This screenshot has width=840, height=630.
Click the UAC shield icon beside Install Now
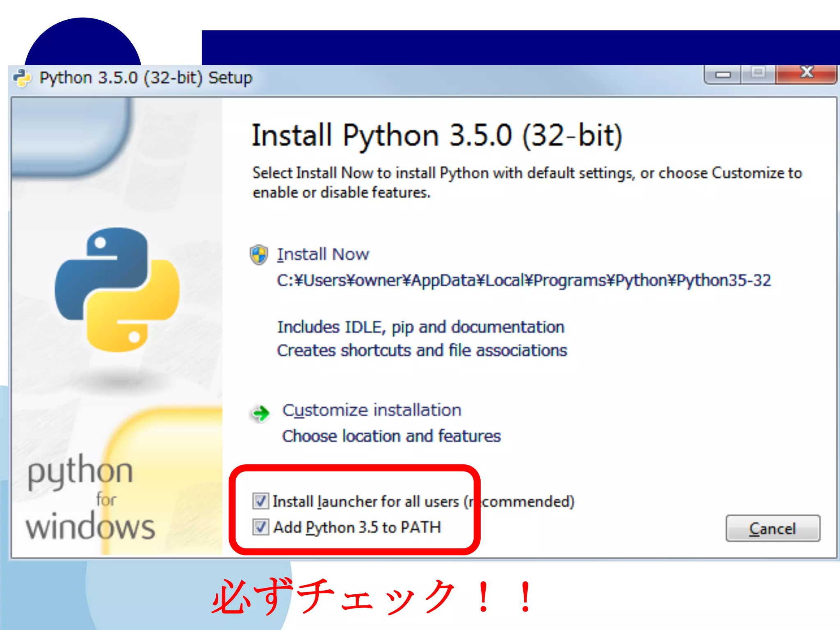(259, 255)
